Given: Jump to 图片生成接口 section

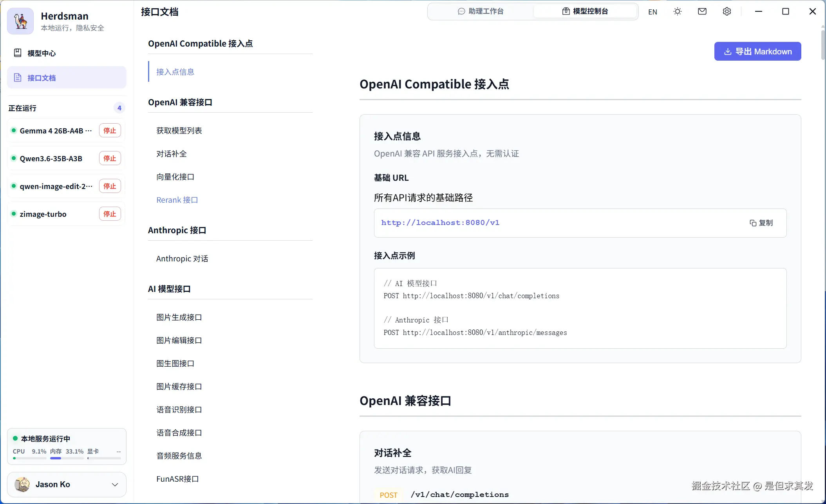Looking at the screenshot, I should pos(179,317).
